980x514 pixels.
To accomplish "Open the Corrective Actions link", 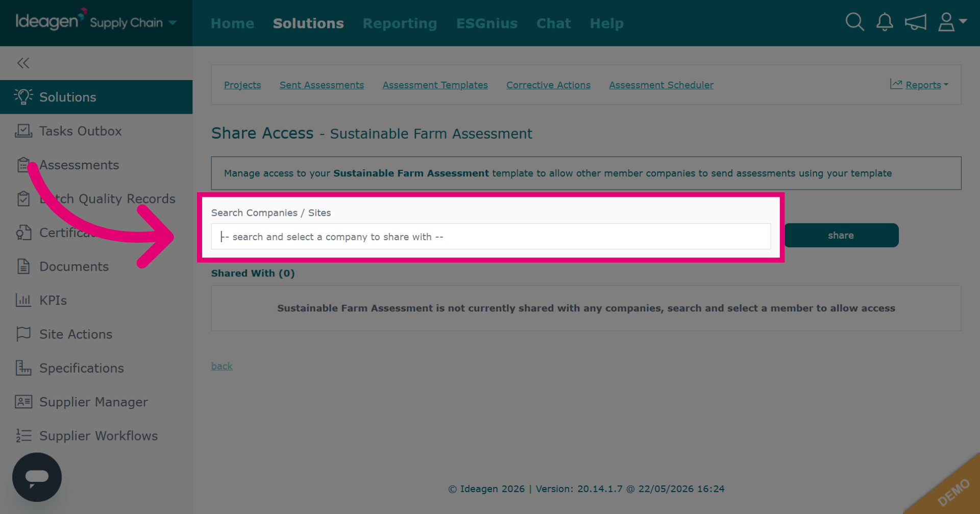I will tap(548, 85).
